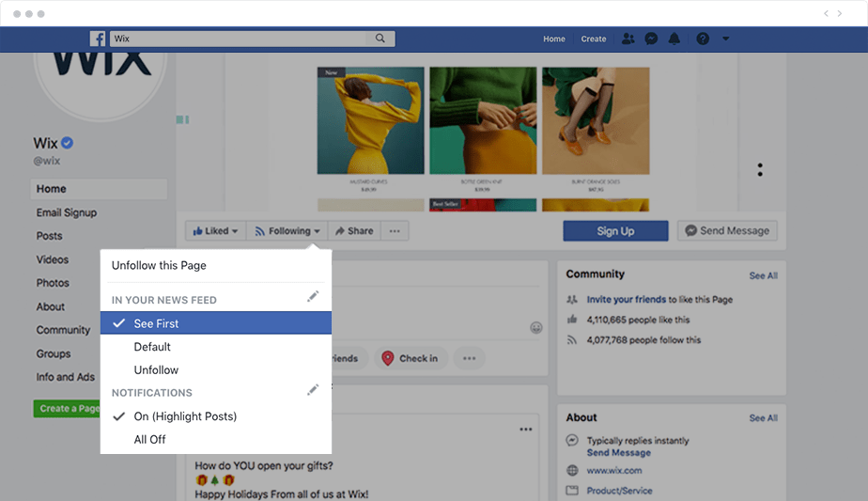Open the burnt orange soles image
This screenshot has width=868, height=501.
pyautogui.click(x=596, y=121)
